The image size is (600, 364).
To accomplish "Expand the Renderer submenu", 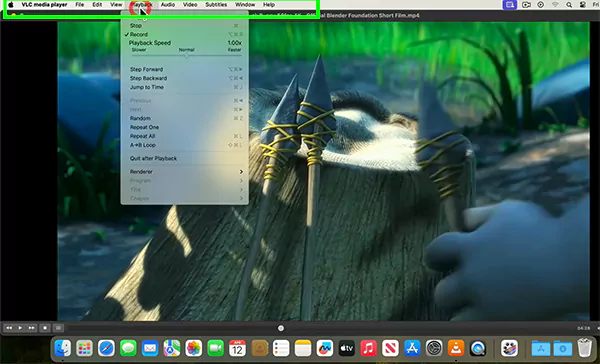I will (x=185, y=172).
